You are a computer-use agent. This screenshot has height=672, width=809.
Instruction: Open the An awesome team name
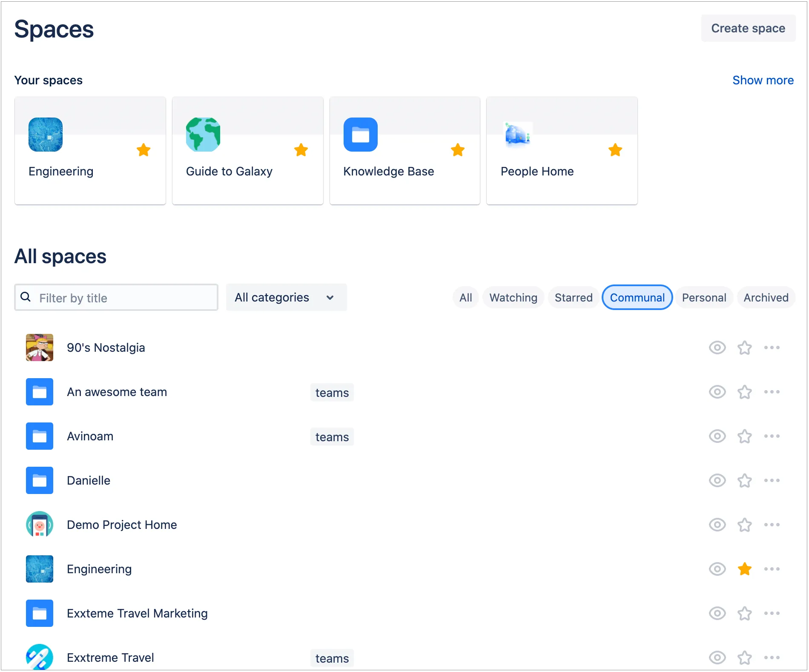(117, 392)
